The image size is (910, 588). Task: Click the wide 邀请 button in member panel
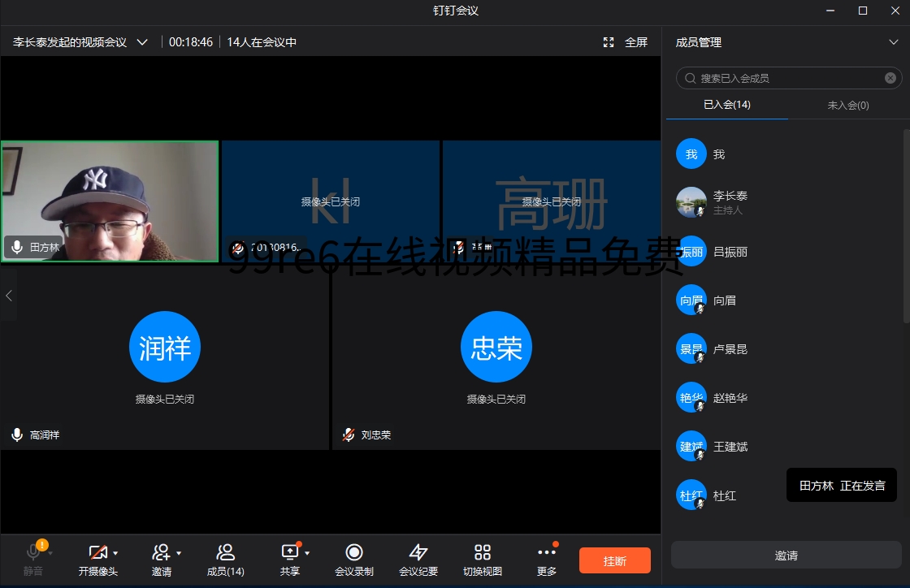(x=786, y=555)
